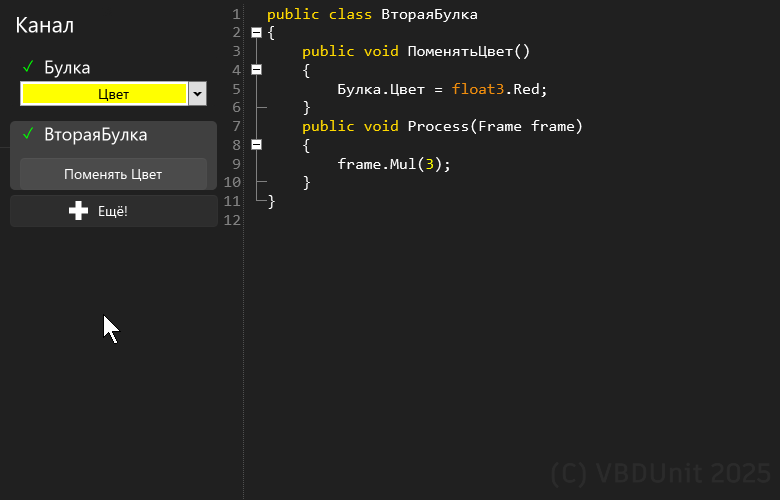Click Булка.Цвет in line 5
Viewport: 780px width, 500px height.
pos(381,89)
